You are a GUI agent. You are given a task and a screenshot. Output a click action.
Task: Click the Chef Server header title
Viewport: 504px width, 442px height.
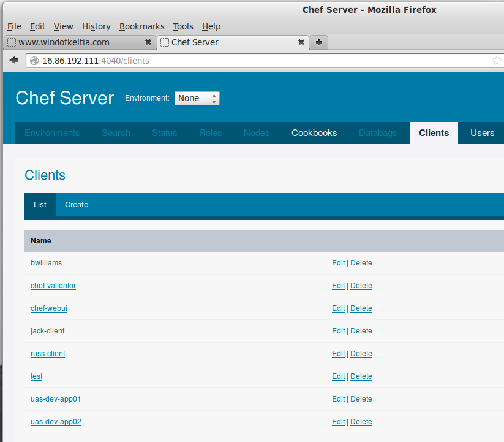pyautogui.click(x=64, y=98)
